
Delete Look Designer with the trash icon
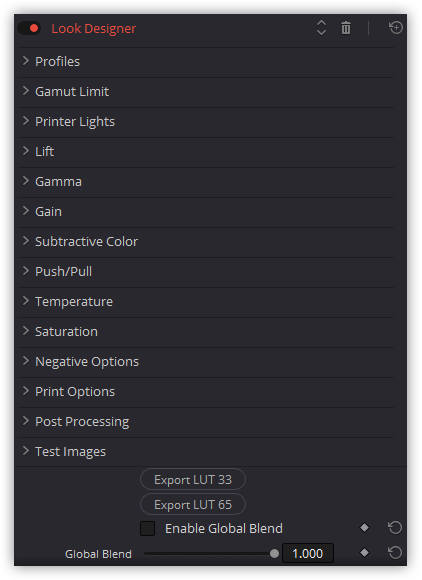click(346, 28)
